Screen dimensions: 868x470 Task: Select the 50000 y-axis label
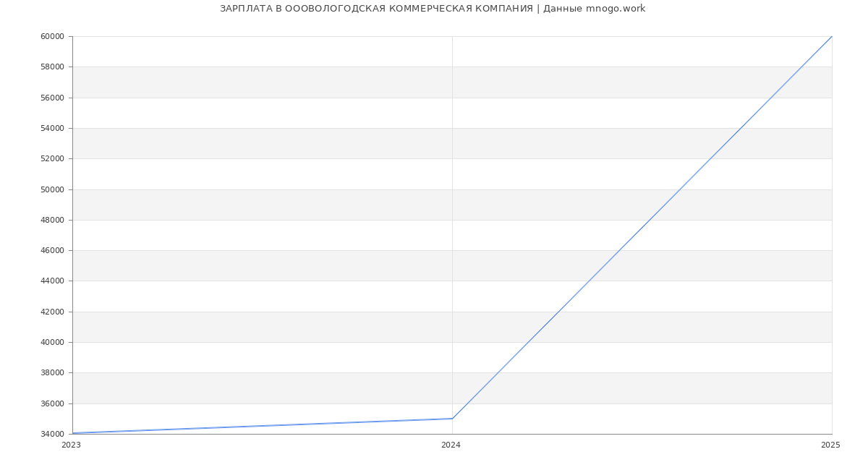click(52, 189)
